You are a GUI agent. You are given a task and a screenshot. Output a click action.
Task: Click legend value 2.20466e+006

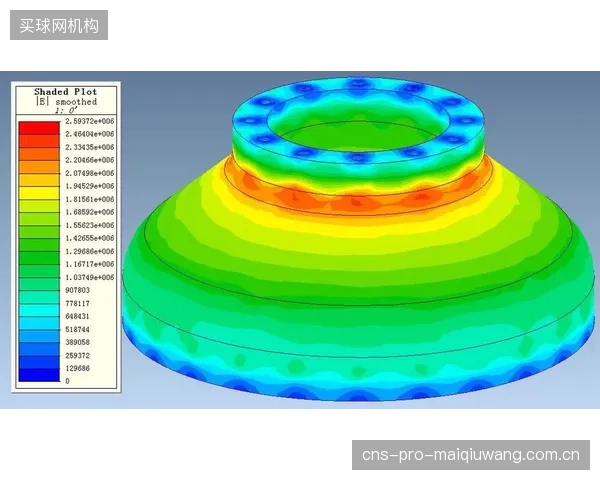pyautogui.click(x=90, y=160)
